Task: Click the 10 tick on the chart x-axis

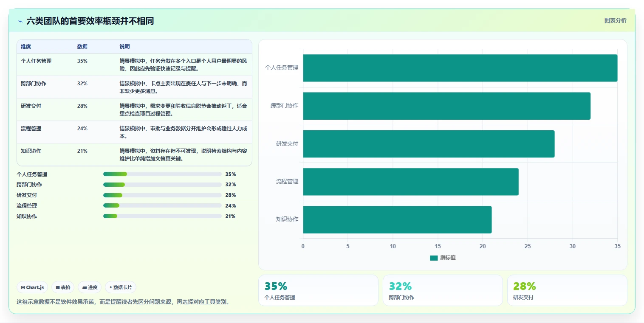Action: click(x=393, y=246)
